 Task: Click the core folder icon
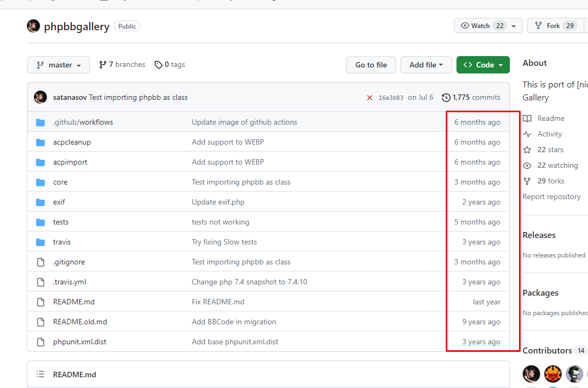pyautogui.click(x=40, y=182)
